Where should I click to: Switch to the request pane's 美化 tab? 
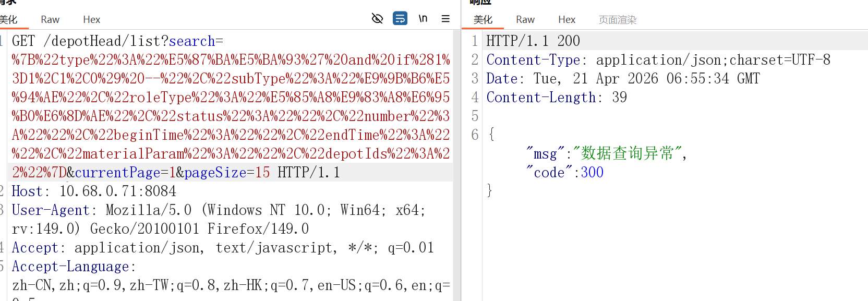click(x=8, y=19)
